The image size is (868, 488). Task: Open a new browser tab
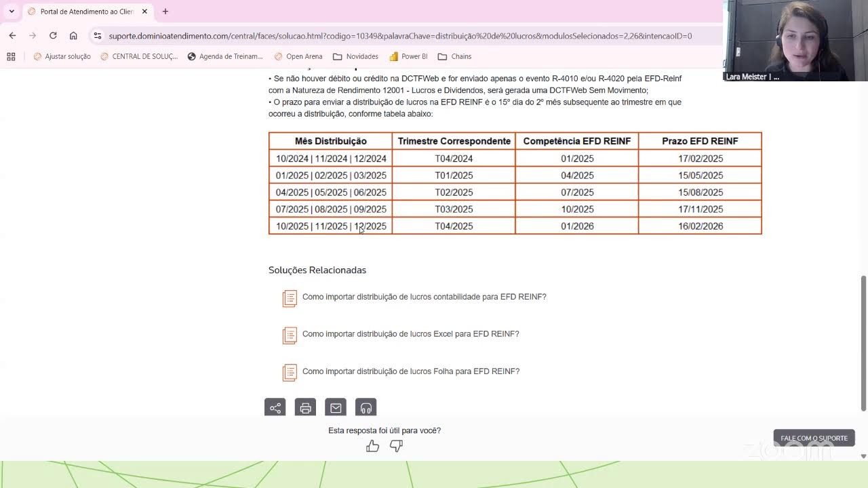coord(165,12)
